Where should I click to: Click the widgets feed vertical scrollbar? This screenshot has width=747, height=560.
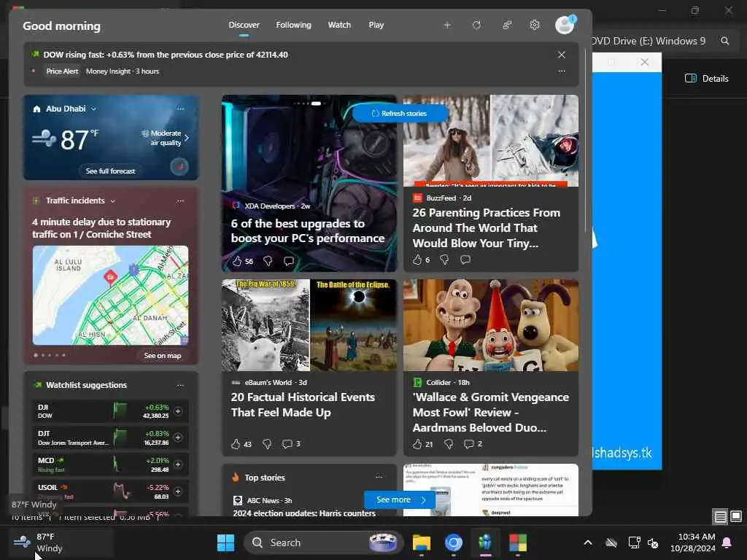[586, 141]
